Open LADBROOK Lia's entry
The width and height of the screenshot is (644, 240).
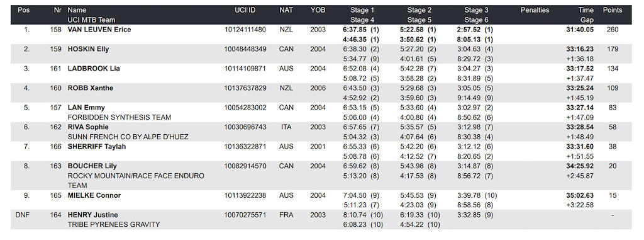coord(94,69)
